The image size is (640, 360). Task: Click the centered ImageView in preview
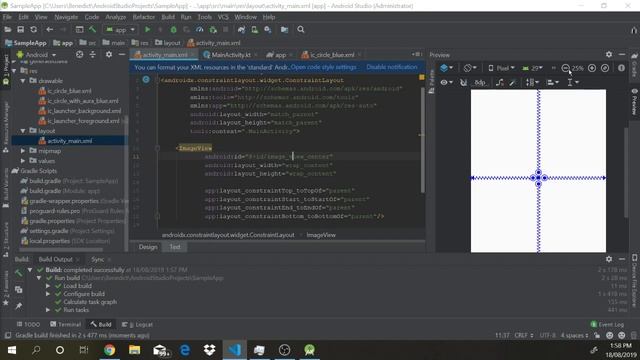[538, 178]
